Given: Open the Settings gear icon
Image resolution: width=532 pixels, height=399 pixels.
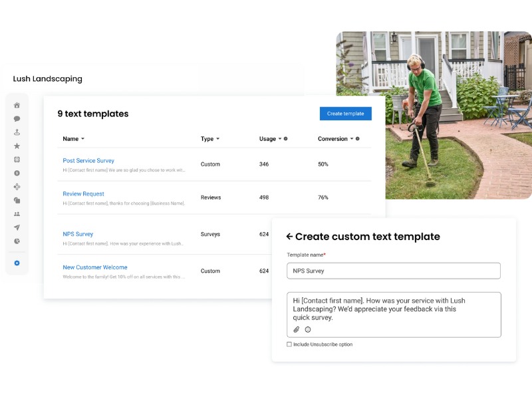Looking at the screenshot, I should tap(17, 263).
